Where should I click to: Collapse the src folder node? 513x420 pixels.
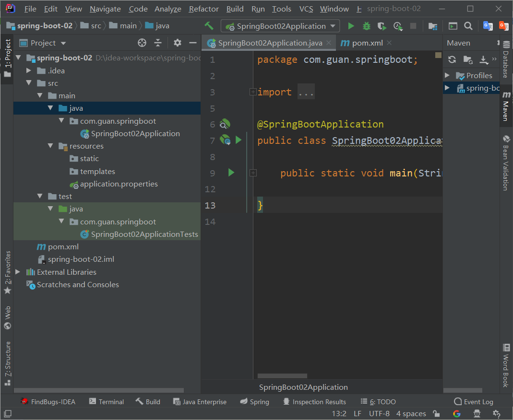[x=29, y=83]
